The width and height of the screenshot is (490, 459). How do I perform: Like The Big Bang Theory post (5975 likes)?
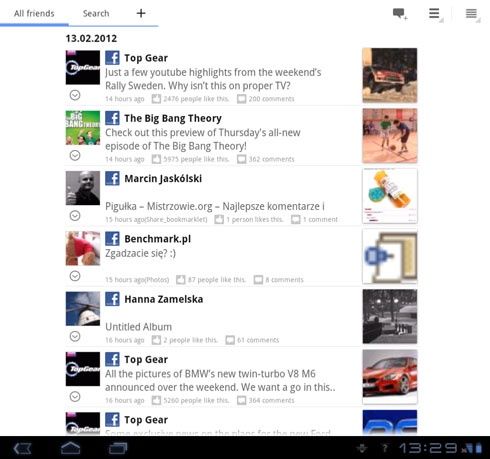pyautogui.click(x=190, y=159)
